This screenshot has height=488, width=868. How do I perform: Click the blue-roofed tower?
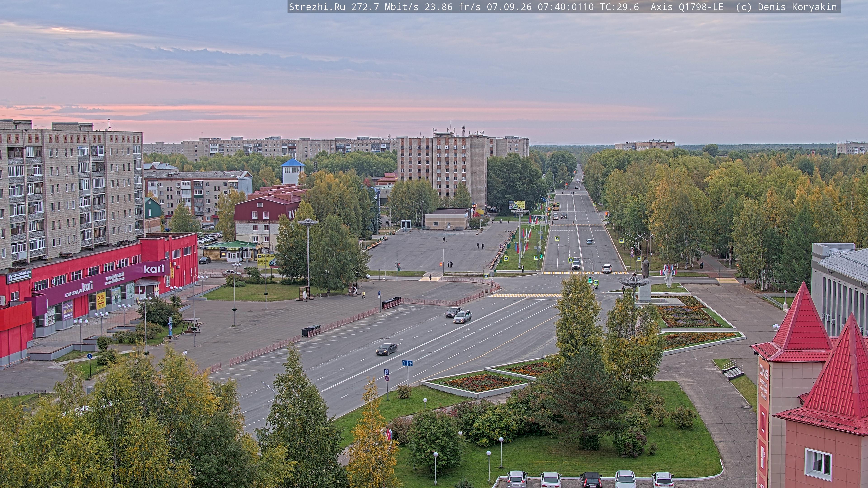[x=292, y=171]
